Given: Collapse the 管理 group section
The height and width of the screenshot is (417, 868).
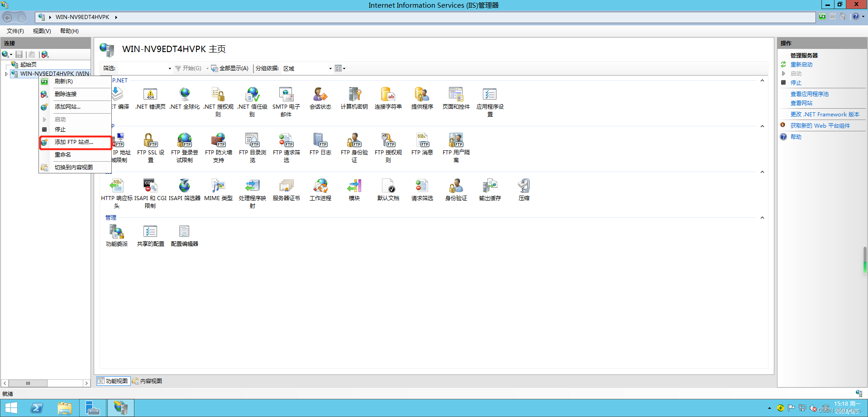Looking at the screenshot, I should pos(762,218).
